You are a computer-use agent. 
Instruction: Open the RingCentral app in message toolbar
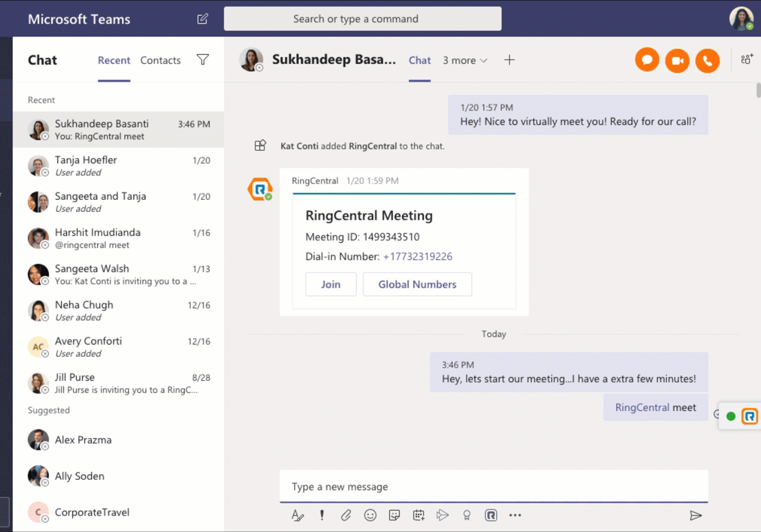point(491,515)
